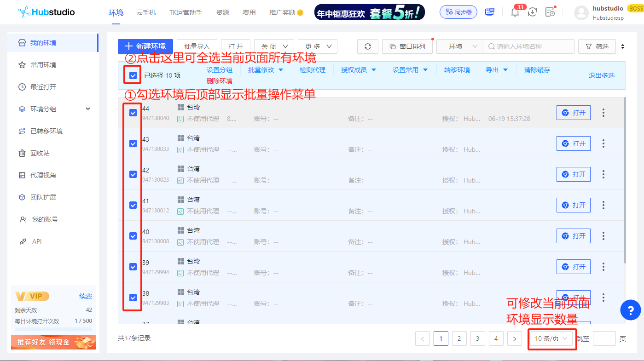
Task: Click the 回收站 trash icon
Action: tap(22, 153)
